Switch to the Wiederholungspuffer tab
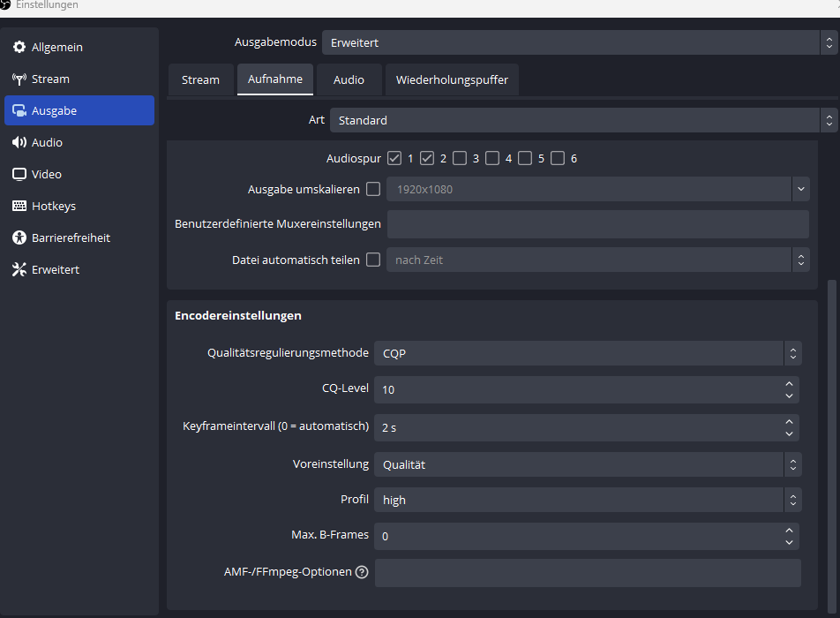This screenshot has width=840, height=618. [452, 79]
